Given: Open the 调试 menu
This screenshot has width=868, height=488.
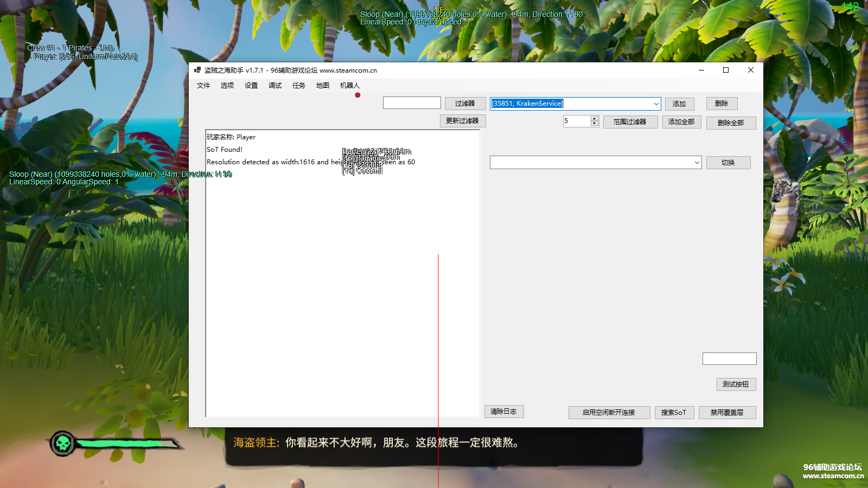Looking at the screenshot, I should coord(275,86).
